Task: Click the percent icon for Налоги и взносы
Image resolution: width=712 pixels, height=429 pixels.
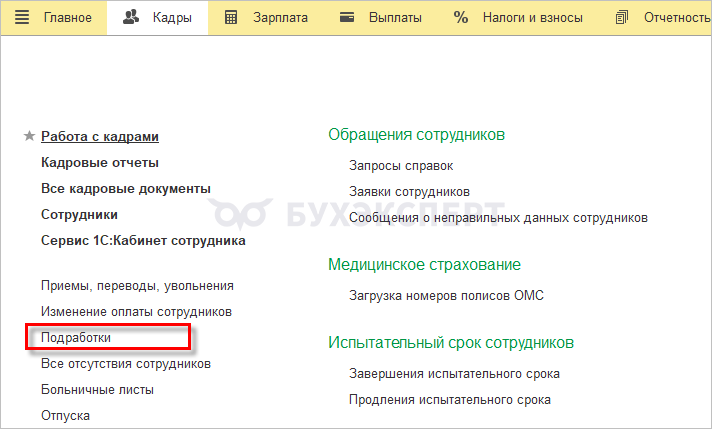Action: pyautogui.click(x=460, y=18)
